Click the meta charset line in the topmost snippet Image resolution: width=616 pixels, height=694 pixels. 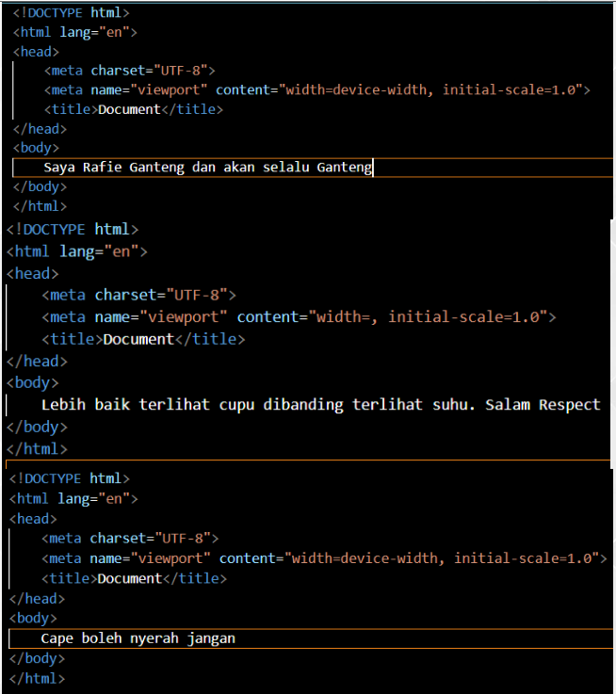(129, 71)
